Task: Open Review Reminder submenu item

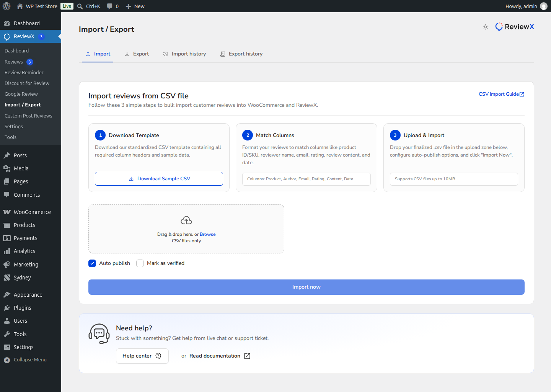Action: tap(24, 72)
